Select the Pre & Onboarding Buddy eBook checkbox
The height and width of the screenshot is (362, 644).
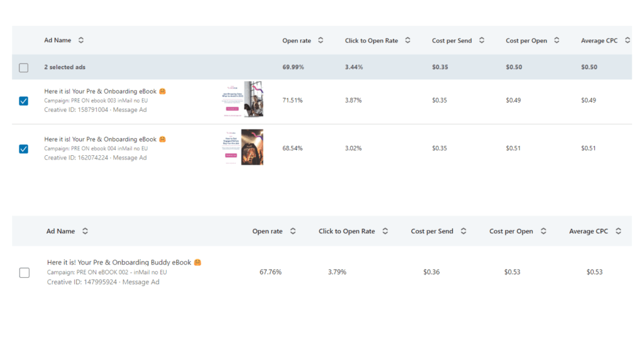click(x=24, y=273)
